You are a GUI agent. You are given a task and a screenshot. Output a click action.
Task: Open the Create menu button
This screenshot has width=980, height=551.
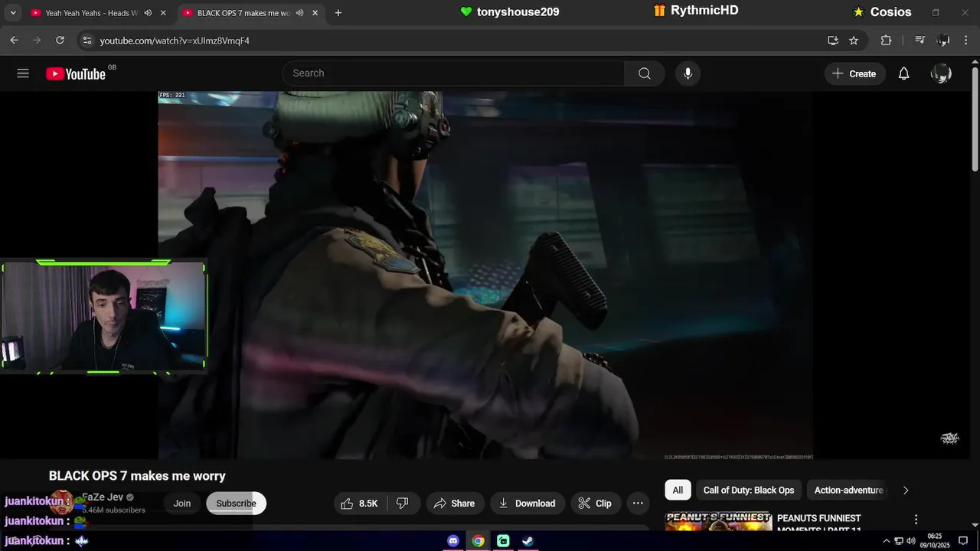(x=854, y=73)
